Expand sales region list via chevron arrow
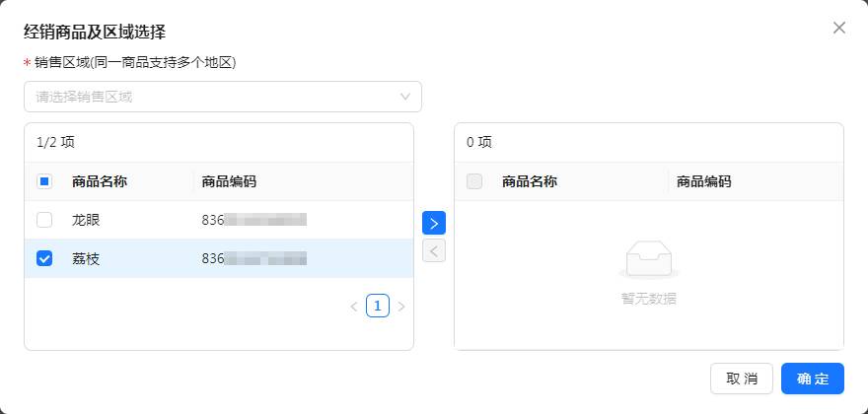Viewport: 868px width, 414px height. point(405,97)
